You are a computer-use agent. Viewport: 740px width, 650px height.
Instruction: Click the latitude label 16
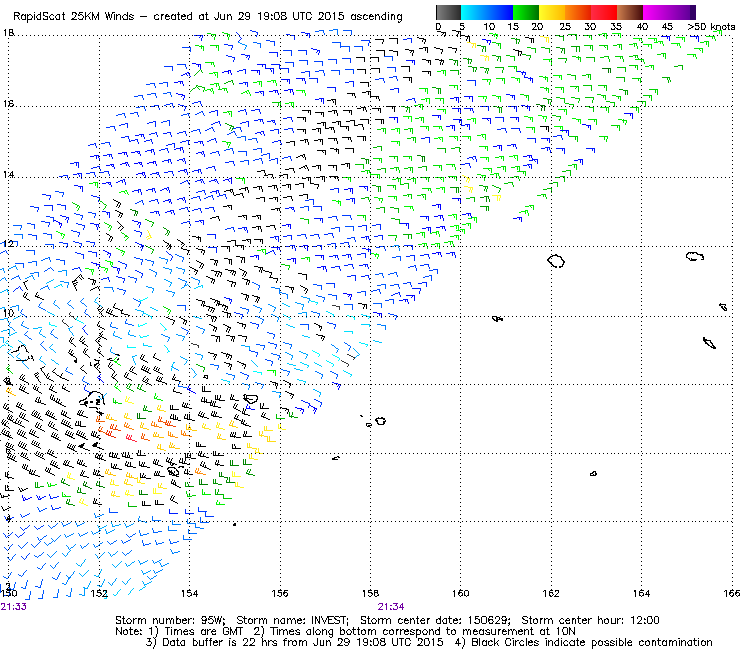[8, 104]
